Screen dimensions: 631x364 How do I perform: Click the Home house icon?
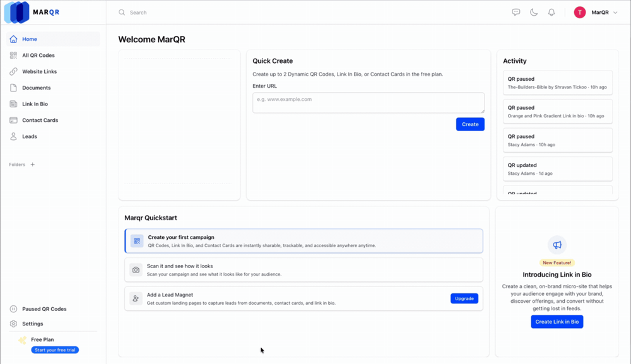[x=13, y=39]
